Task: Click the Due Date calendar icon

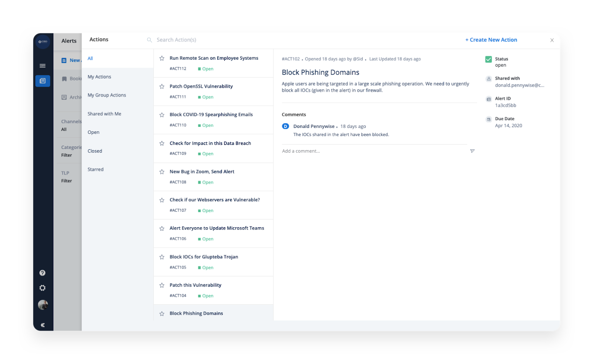Action: pos(489,119)
